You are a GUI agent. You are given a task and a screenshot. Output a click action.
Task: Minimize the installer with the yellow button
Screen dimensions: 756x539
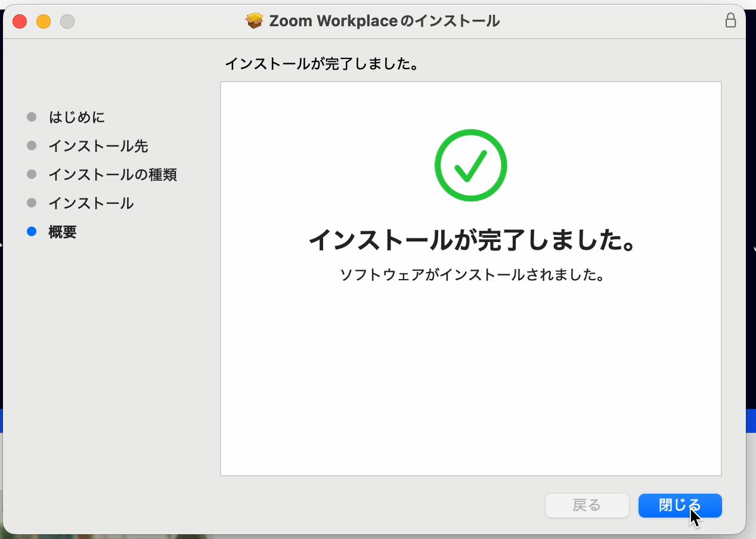click(44, 21)
